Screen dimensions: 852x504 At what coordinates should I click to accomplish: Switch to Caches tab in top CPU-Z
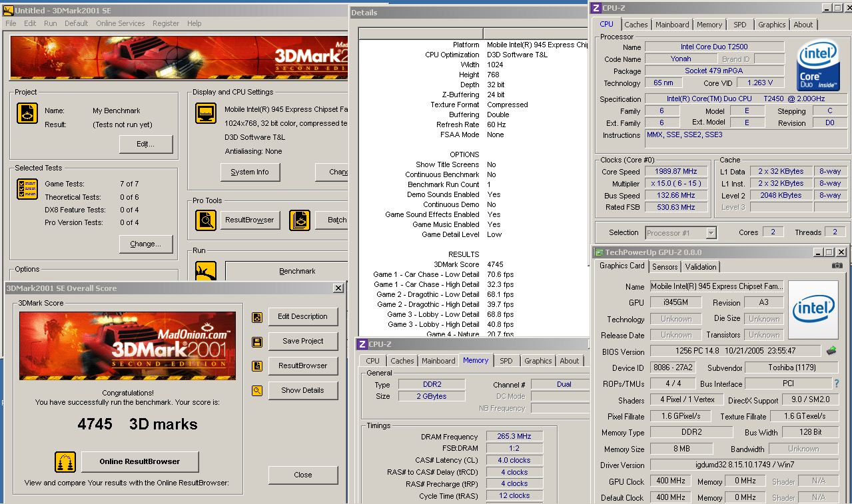[636, 25]
